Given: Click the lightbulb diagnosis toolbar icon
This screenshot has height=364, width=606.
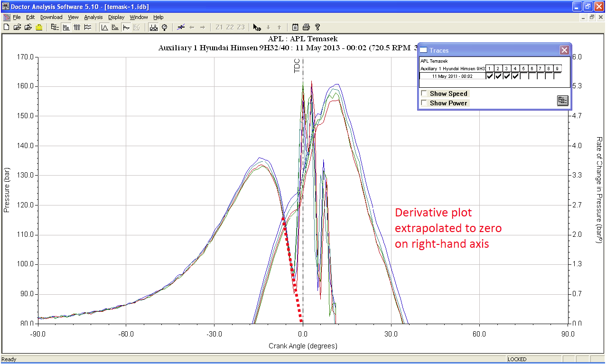Looking at the screenshot, I should point(164,27).
